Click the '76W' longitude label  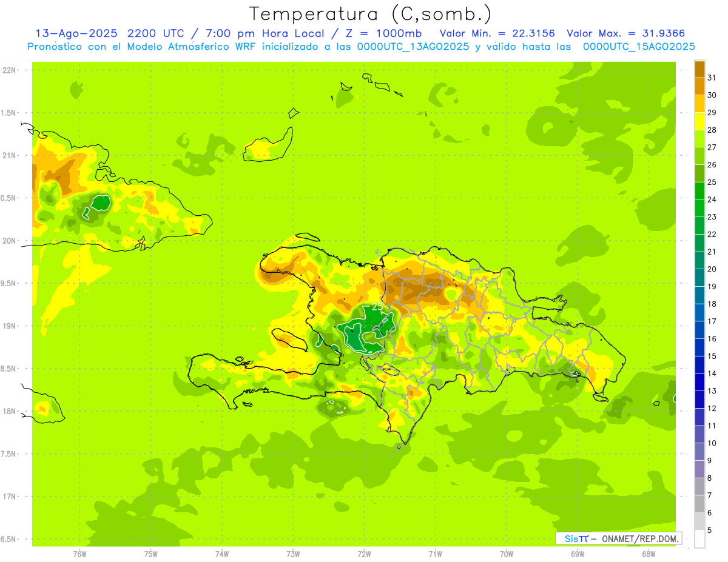tap(79, 554)
